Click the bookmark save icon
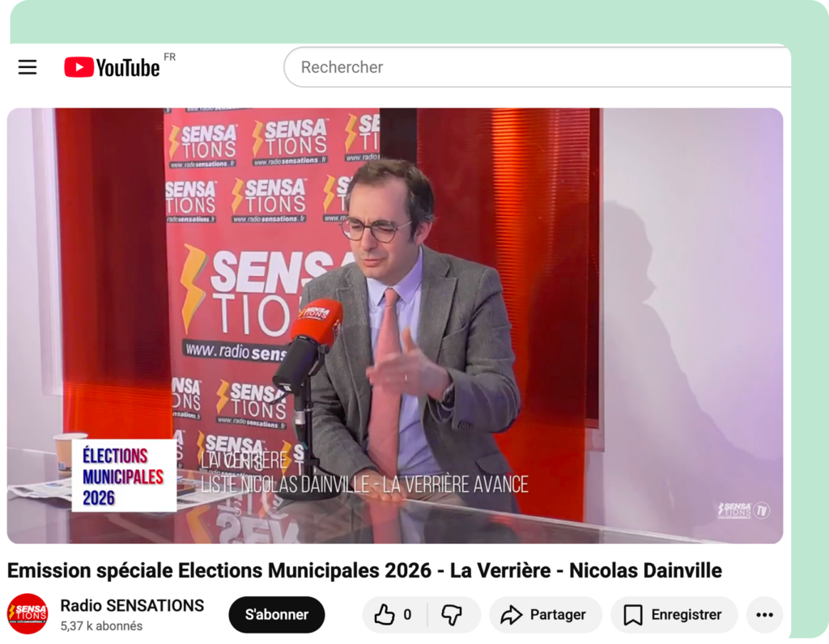Image resolution: width=829 pixels, height=644 pixels. [633, 615]
